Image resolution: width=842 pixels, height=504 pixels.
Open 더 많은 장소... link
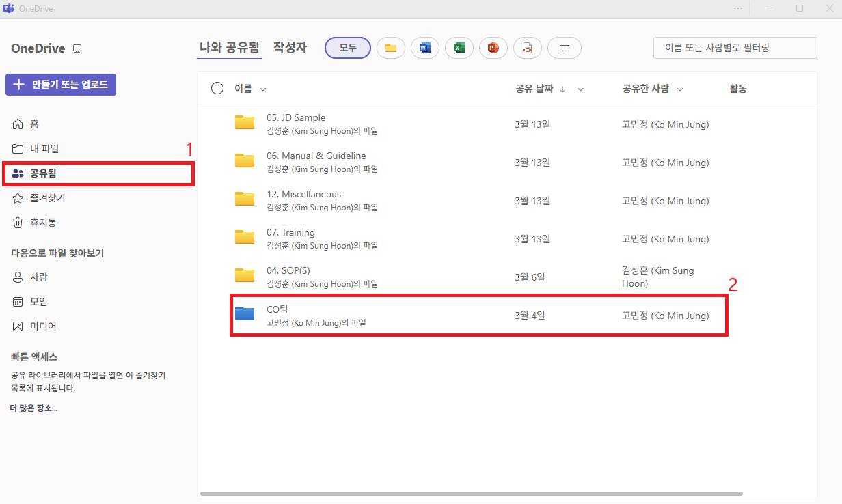pyautogui.click(x=33, y=408)
